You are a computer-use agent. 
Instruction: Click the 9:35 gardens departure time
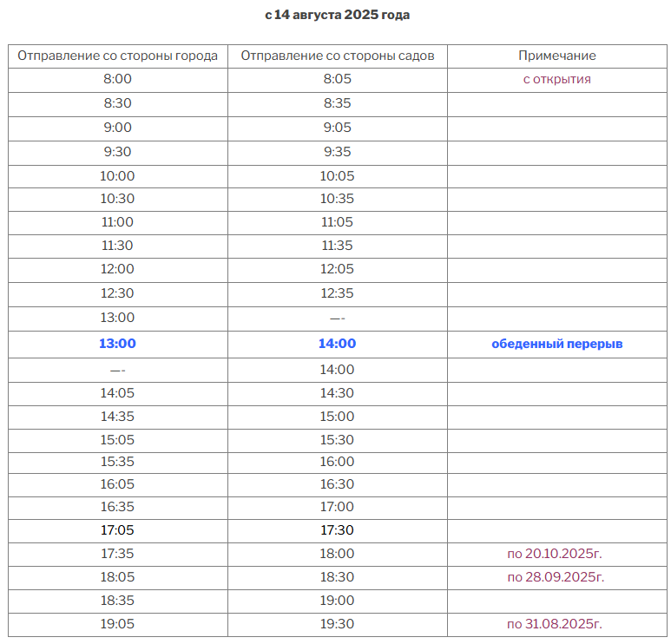coord(337,151)
